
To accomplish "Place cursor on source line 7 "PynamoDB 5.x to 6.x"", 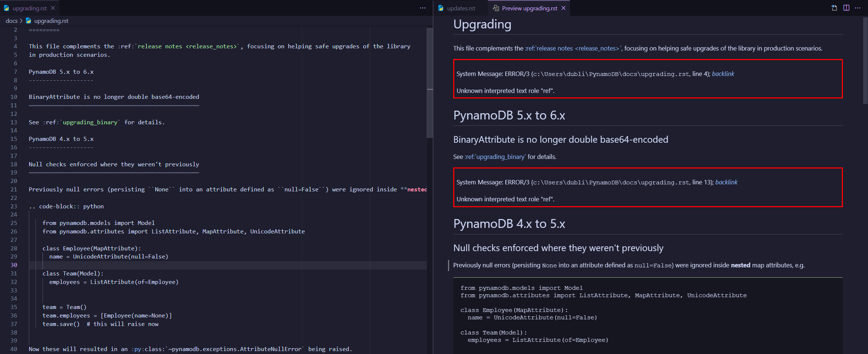I will point(61,72).
